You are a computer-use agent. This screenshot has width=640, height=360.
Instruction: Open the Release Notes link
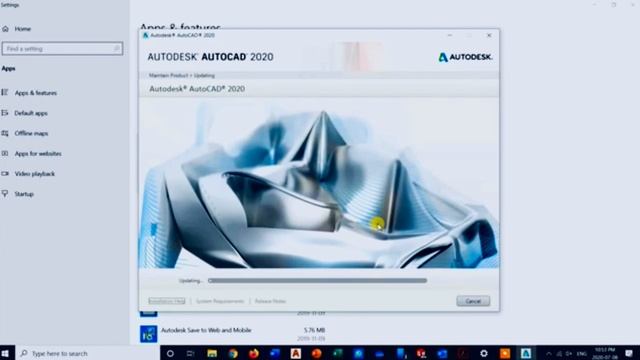270,301
